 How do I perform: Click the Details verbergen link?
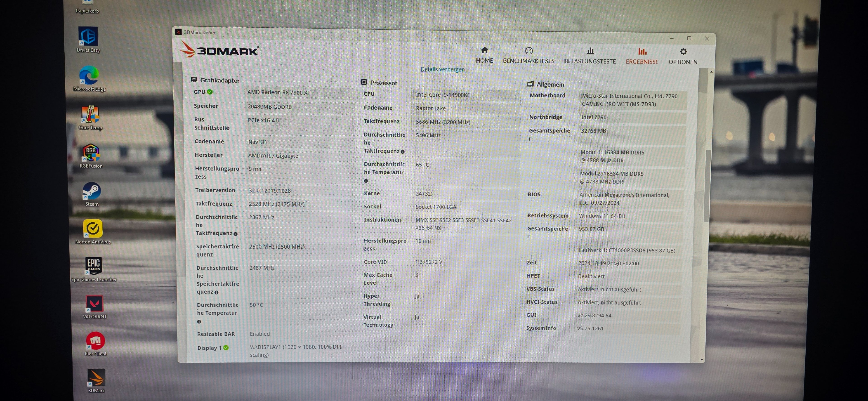pos(442,69)
